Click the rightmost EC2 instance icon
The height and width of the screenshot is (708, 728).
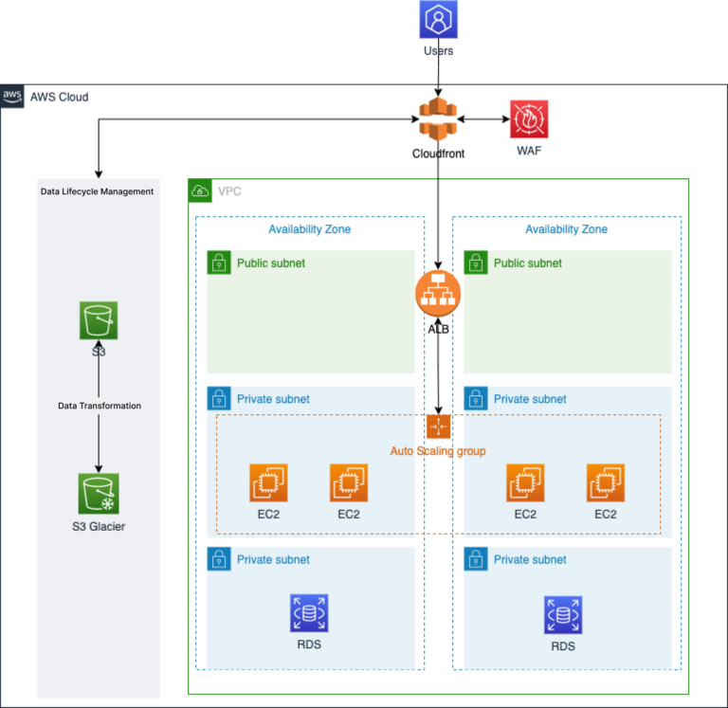606,482
